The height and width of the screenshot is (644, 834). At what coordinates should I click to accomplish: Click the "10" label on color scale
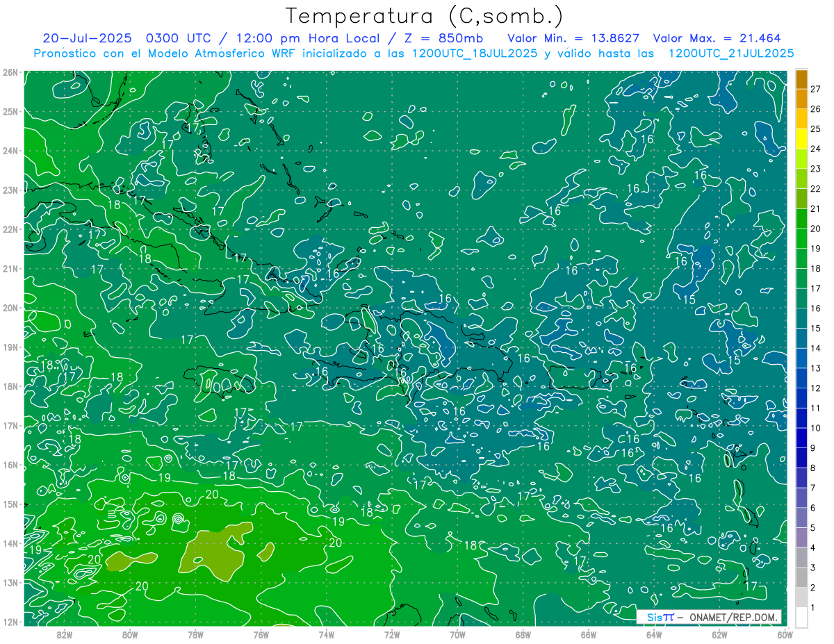tap(816, 428)
